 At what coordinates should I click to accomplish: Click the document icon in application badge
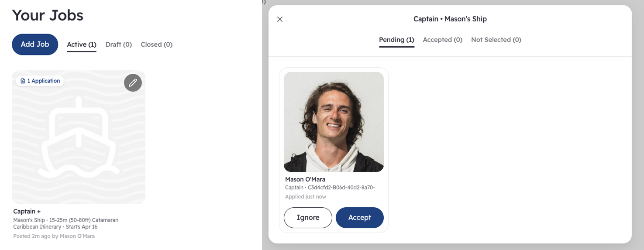click(23, 81)
